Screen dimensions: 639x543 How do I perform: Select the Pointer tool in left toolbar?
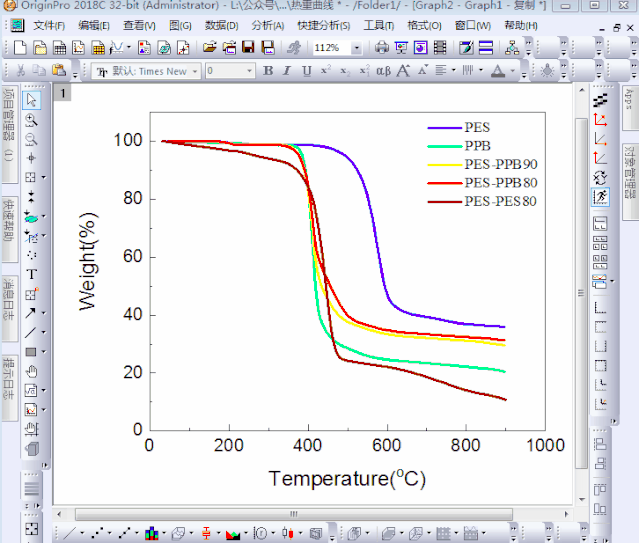32,100
